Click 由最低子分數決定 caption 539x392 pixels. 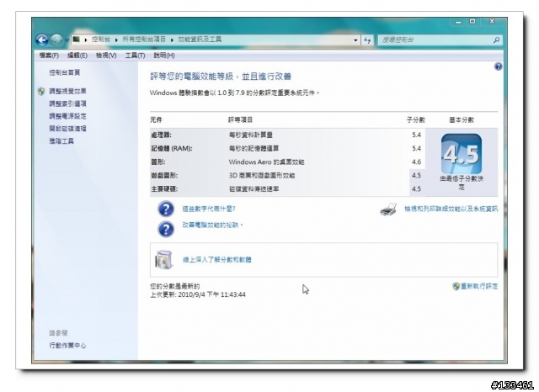pos(462,183)
